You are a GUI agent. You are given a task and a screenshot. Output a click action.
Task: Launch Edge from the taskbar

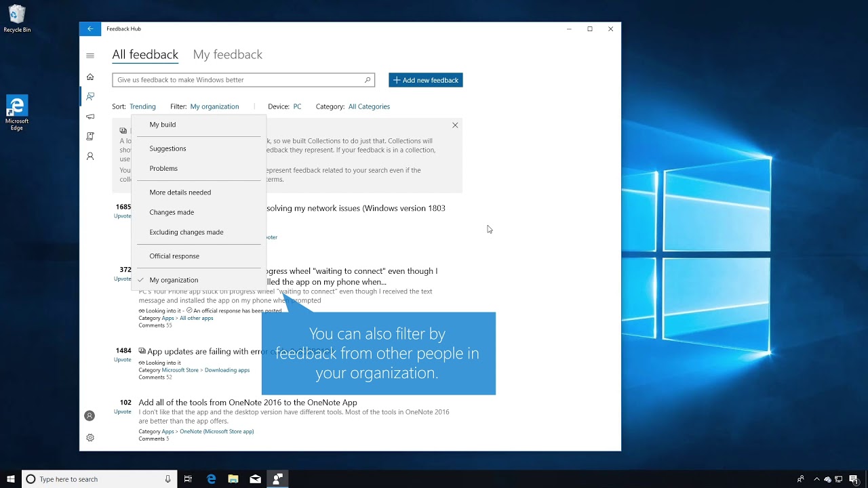tap(211, 479)
